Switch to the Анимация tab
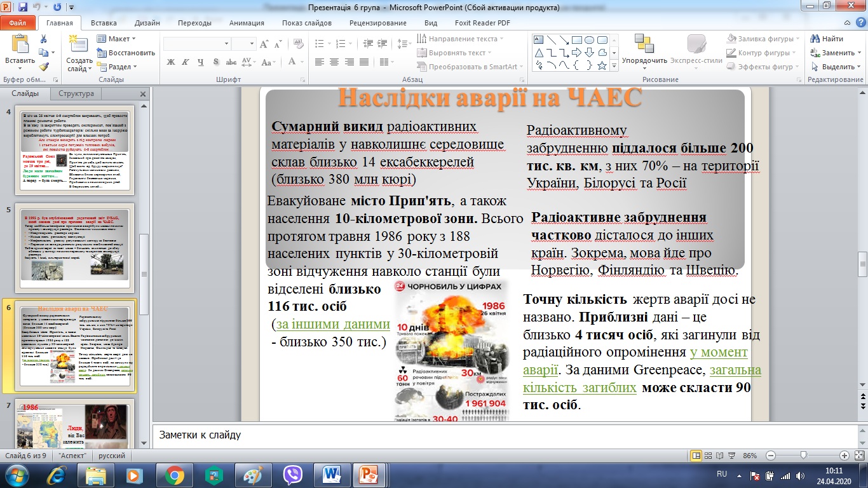The height and width of the screenshot is (488, 868). point(246,23)
